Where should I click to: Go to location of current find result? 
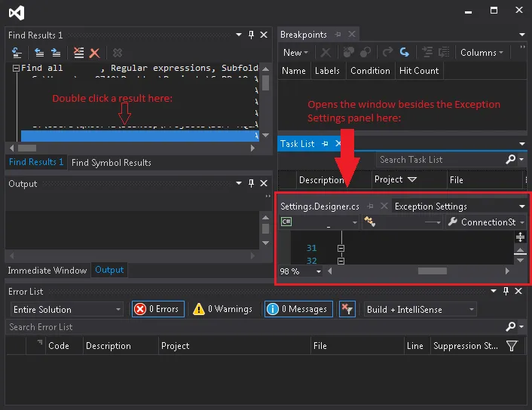(x=17, y=53)
